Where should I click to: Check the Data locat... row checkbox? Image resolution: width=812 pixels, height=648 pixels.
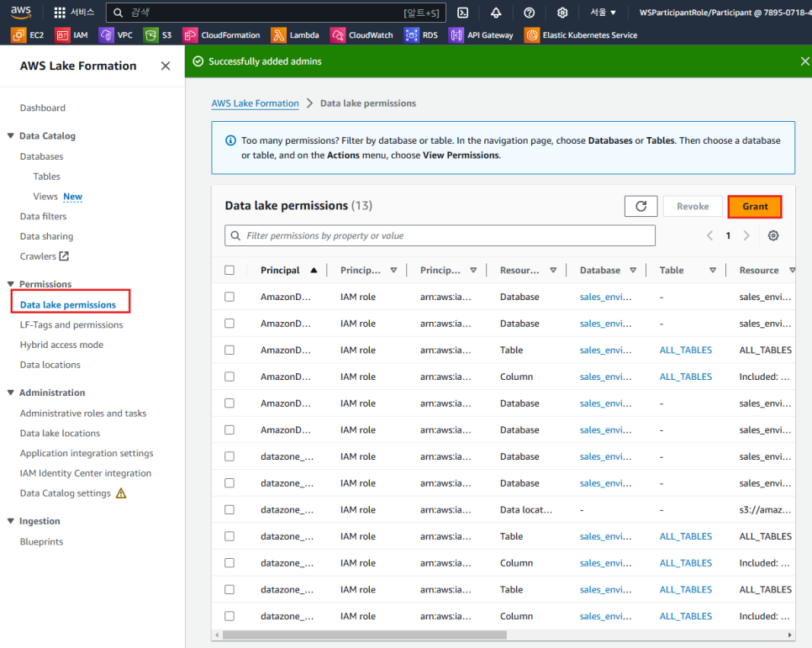[229, 509]
